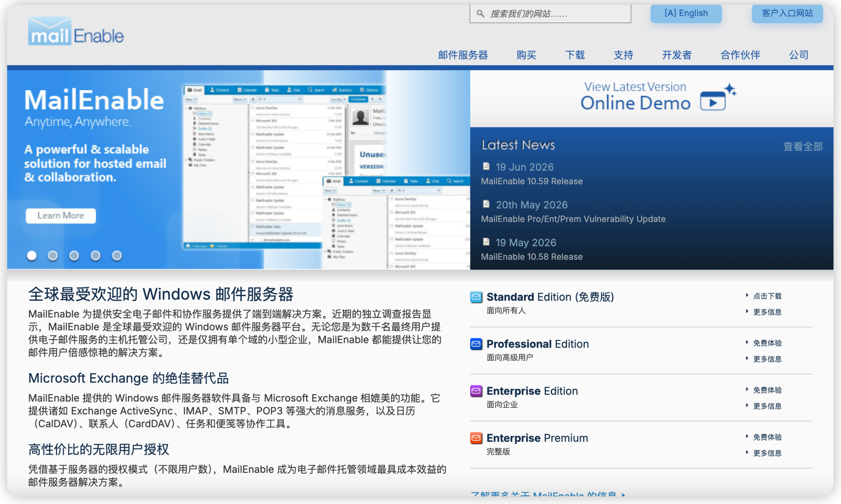The width and height of the screenshot is (841, 504).
Task: Select the fourth carousel slide dot
Action: [96, 256]
